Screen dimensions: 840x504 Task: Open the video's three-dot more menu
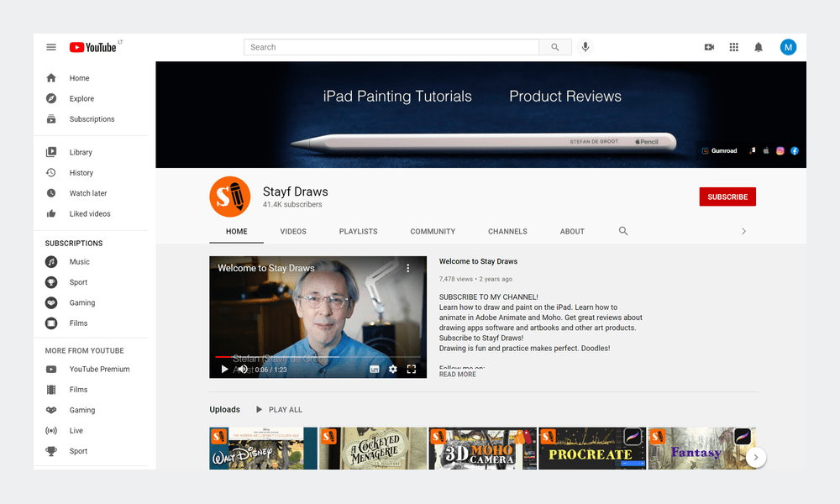tap(407, 268)
